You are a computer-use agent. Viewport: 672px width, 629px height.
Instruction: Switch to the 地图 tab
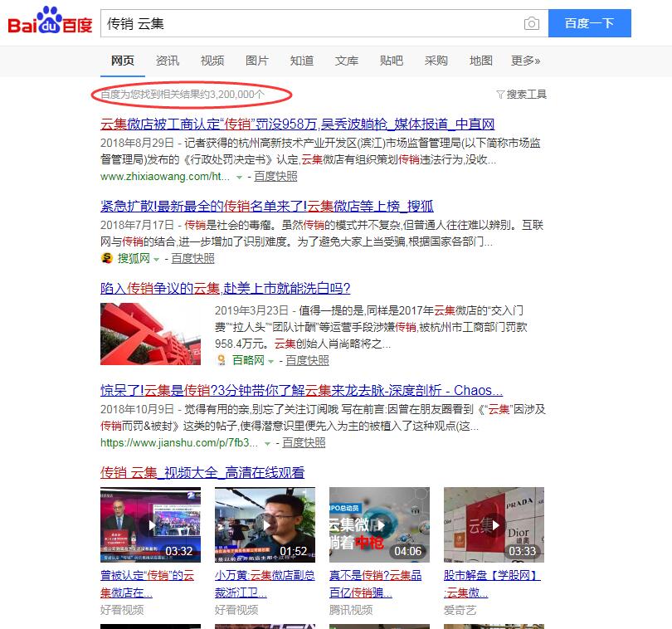tap(481, 61)
